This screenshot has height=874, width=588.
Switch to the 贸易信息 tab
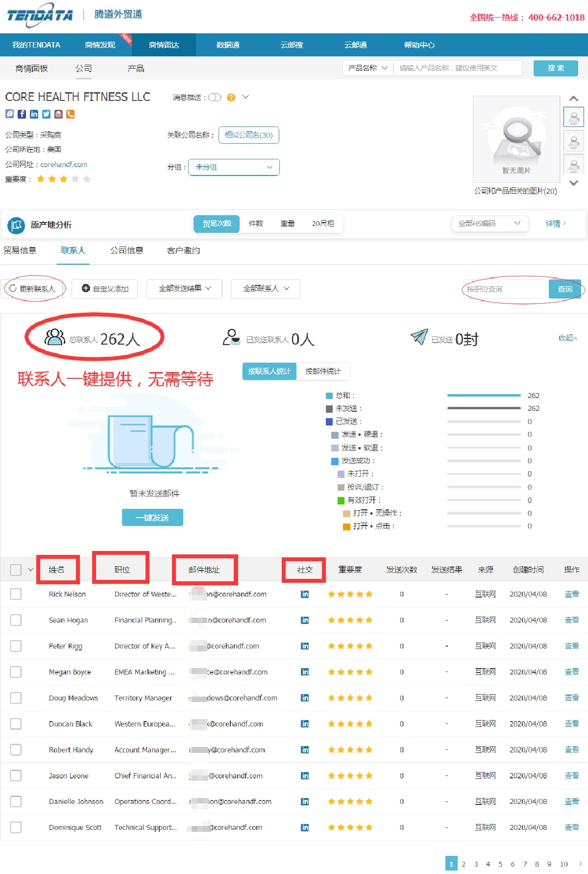click(x=20, y=250)
